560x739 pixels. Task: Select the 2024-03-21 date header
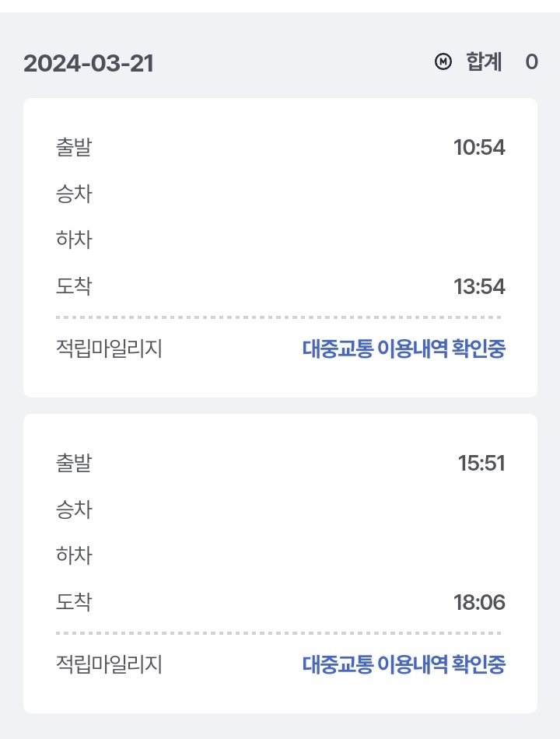coord(89,63)
